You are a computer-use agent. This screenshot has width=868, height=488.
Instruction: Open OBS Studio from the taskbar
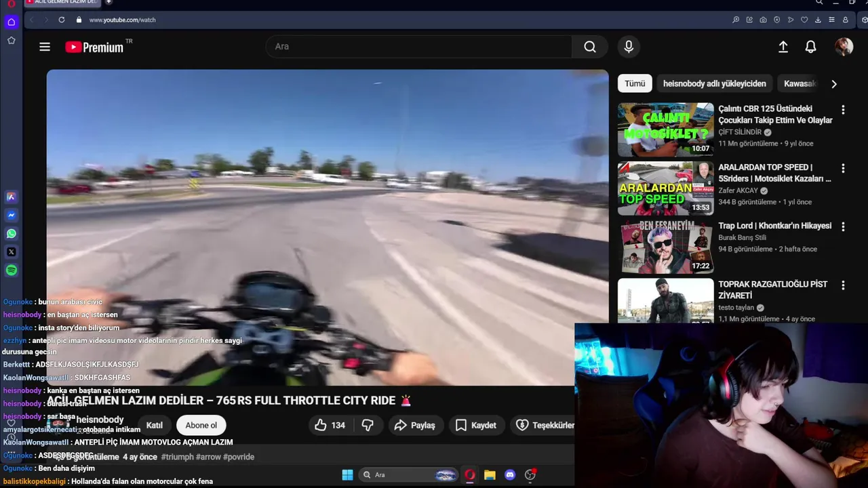[x=530, y=475]
